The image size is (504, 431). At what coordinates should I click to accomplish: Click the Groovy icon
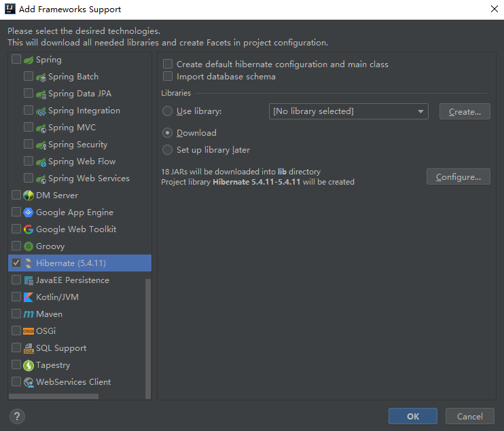tap(29, 246)
